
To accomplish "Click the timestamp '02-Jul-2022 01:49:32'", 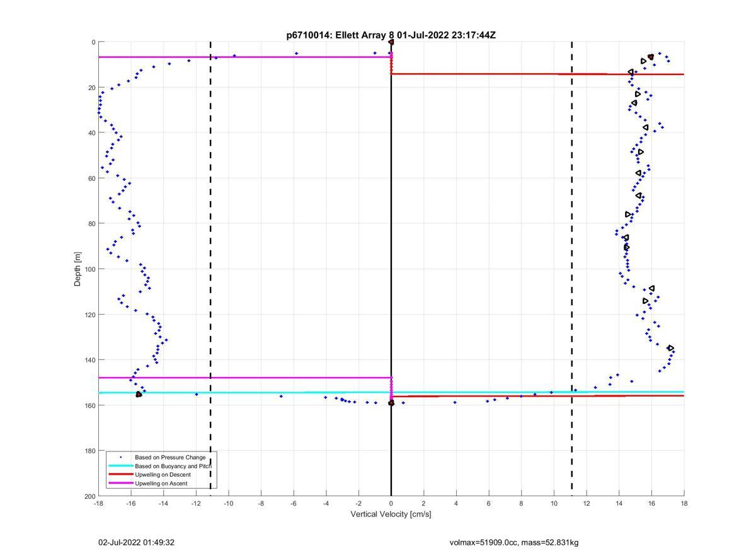I will tap(136, 542).
